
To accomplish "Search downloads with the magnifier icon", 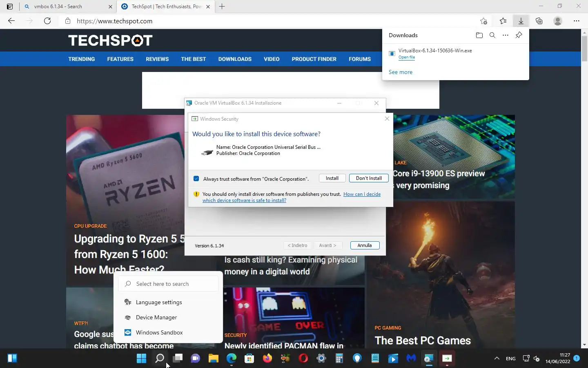I will pos(492,35).
